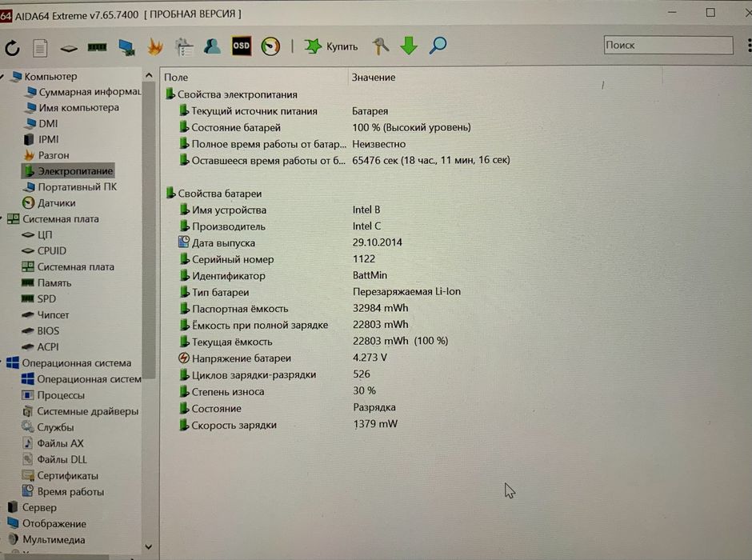
Task: Click tree scrollbar up arrow
Action: click(149, 76)
